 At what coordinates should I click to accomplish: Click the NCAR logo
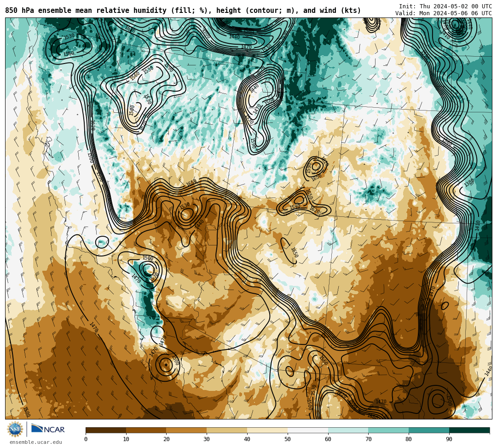48,429
